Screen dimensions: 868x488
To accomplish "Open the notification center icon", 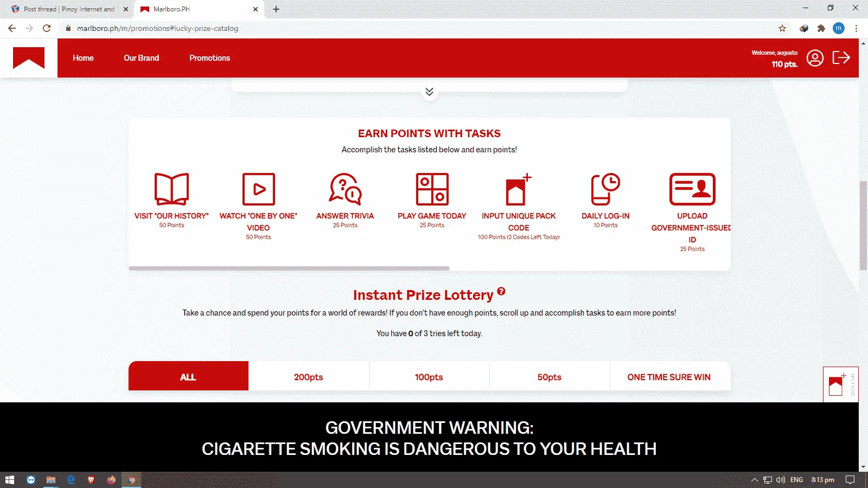I will 850,480.
